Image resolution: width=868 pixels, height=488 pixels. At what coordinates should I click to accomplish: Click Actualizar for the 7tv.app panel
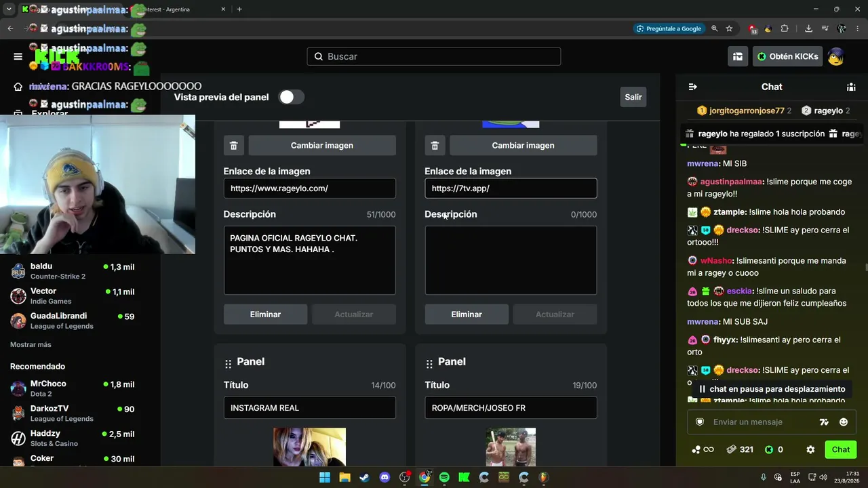coord(555,314)
